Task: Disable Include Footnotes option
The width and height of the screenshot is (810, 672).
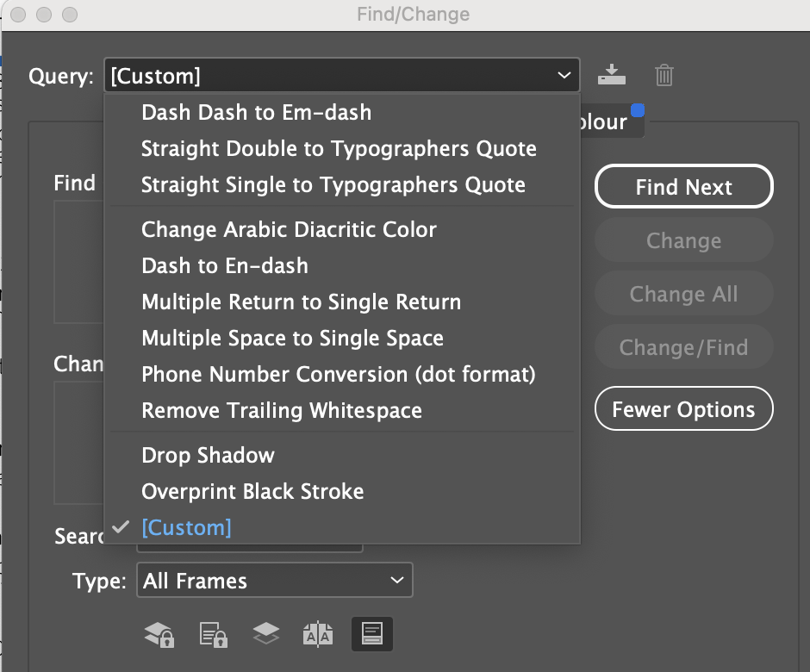Action: pyautogui.click(x=371, y=633)
